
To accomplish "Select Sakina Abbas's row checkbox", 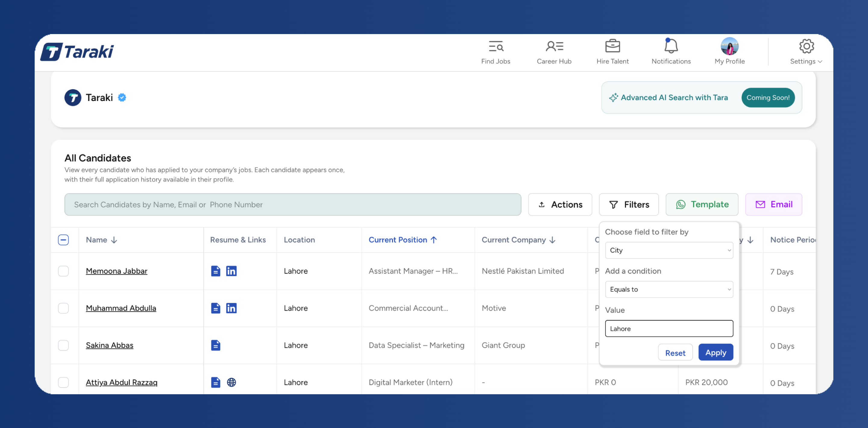I will click(x=63, y=345).
